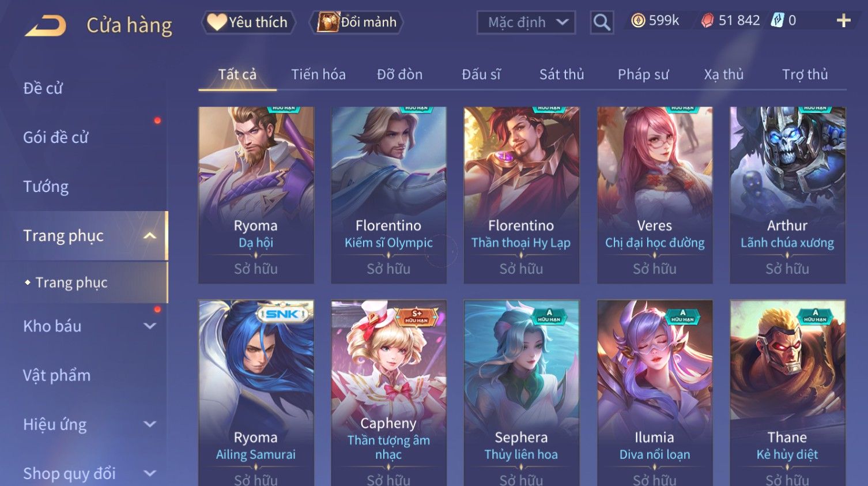Collapse the Trang phục sidebar section

[x=150, y=236]
